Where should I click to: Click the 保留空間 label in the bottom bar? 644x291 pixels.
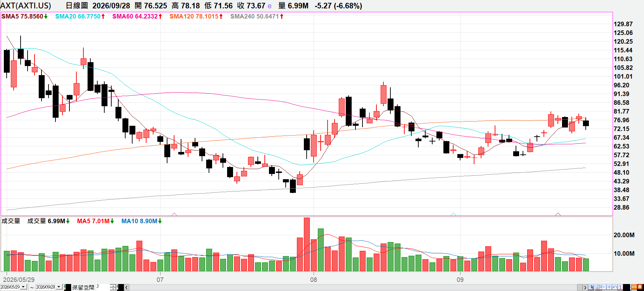click(x=83, y=288)
